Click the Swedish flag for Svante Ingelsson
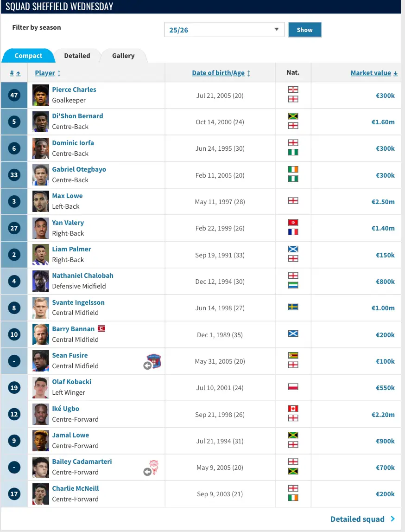The image size is (405, 532). pyautogui.click(x=293, y=307)
